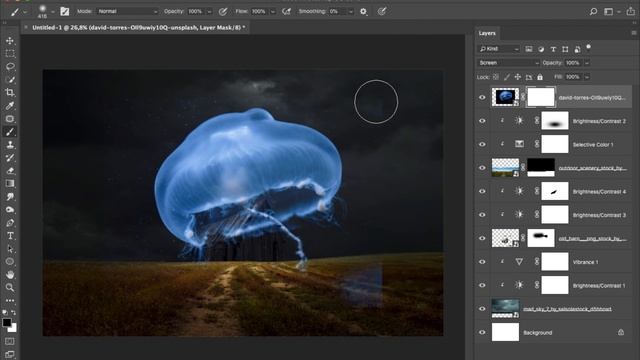Select the Eyedropper tool
Image resolution: width=640 pixels, height=360 pixels.
tap(10, 106)
